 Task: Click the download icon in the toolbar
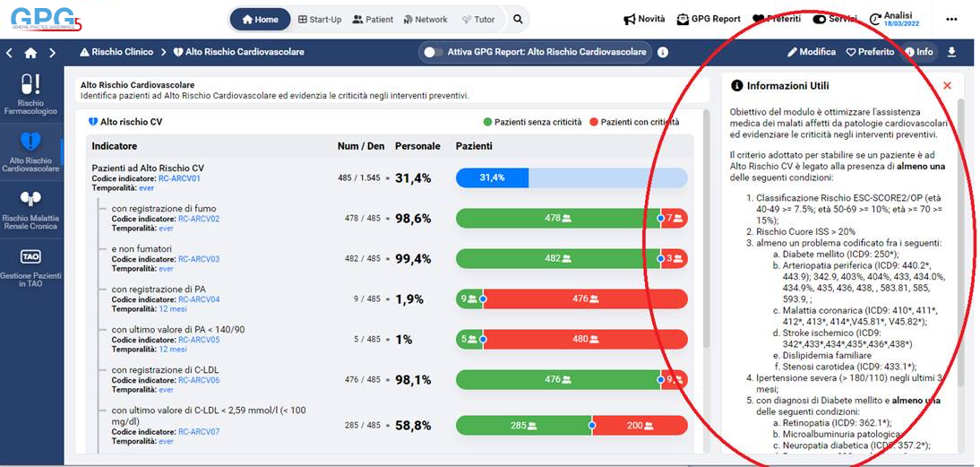951,52
